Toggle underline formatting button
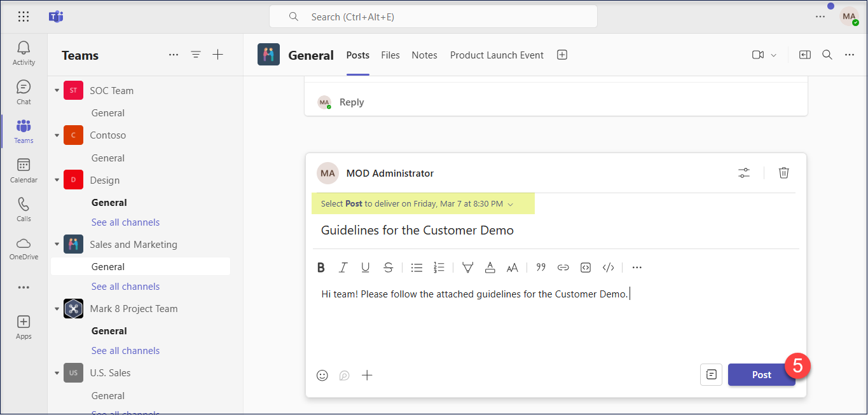Image resolution: width=868 pixels, height=415 pixels. pyautogui.click(x=366, y=268)
